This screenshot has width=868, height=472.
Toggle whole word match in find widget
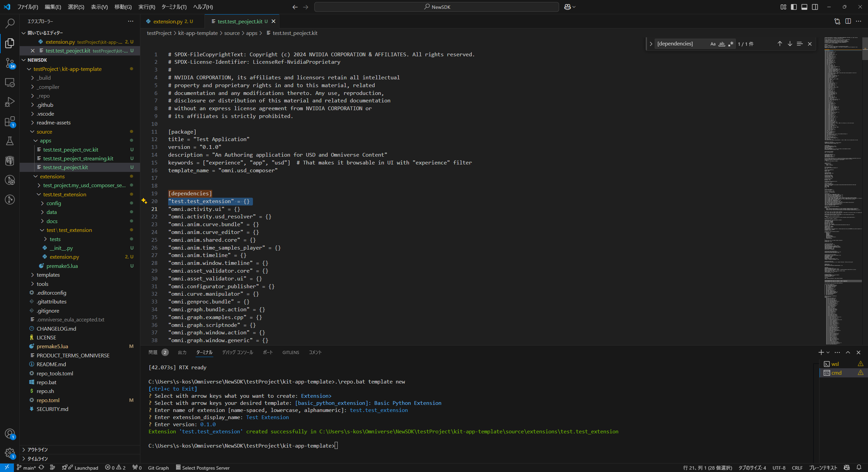pyautogui.click(x=722, y=44)
